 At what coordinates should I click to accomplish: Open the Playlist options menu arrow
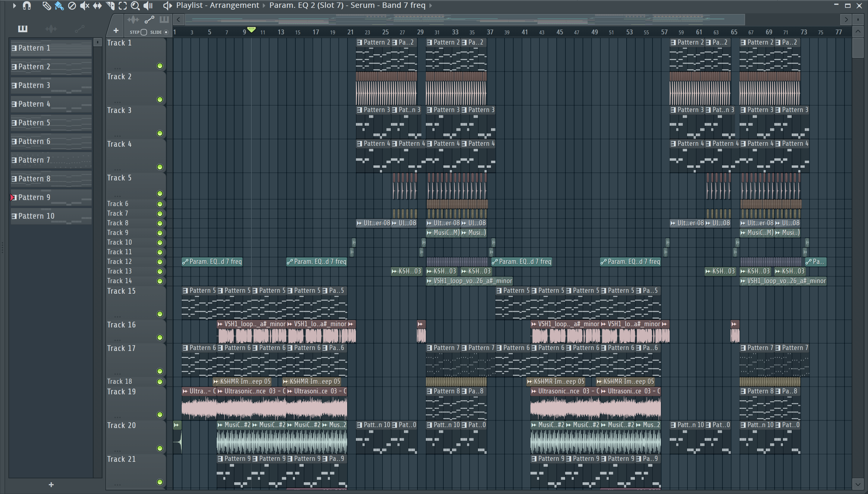(x=14, y=5)
